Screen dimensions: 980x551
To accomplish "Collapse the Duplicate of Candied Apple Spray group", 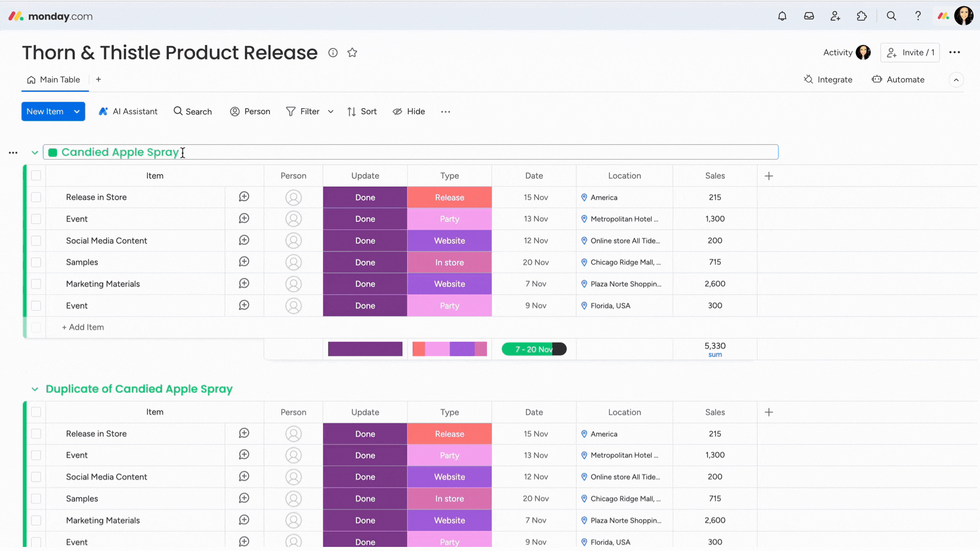I will tap(35, 389).
